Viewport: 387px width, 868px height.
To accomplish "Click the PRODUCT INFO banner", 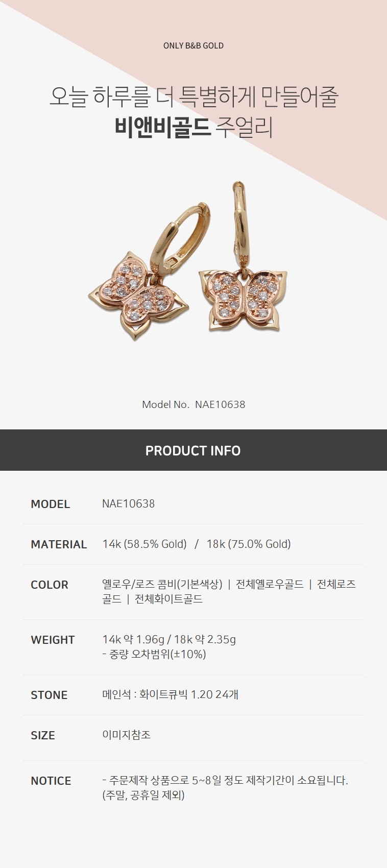I will tap(194, 450).
